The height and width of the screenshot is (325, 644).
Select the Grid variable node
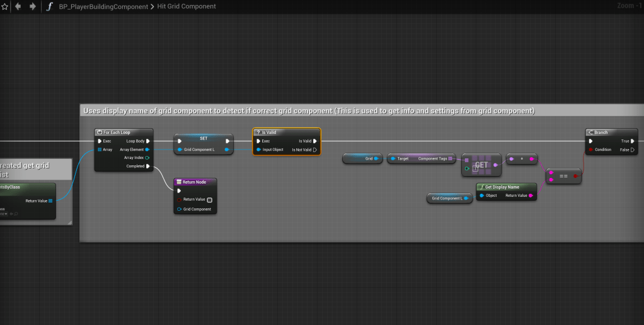pos(363,159)
